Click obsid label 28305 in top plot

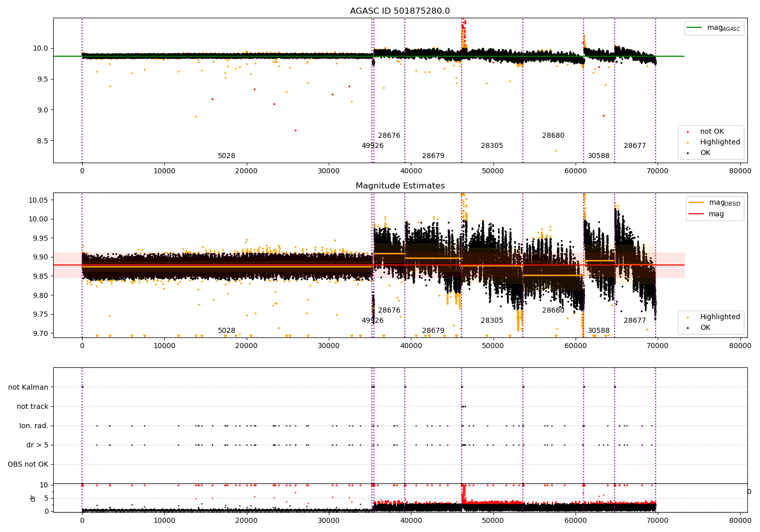point(492,146)
